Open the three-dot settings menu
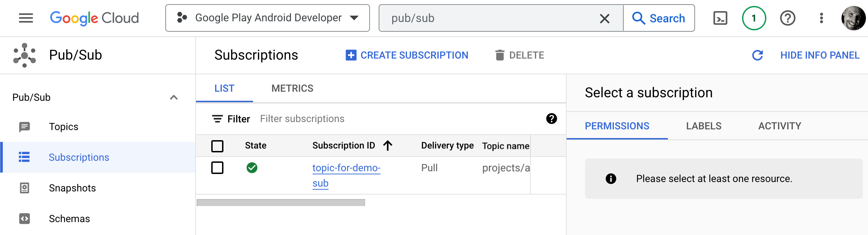868x235 pixels. point(821,18)
